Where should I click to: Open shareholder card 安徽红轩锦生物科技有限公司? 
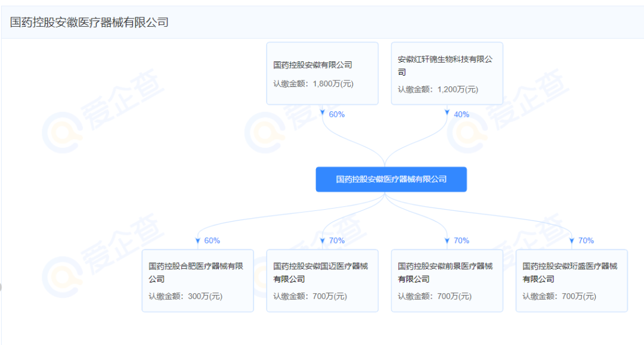[447, 73]
